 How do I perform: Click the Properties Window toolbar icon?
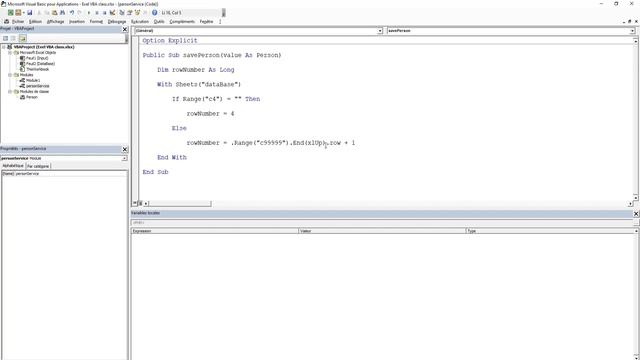point(129,13)
